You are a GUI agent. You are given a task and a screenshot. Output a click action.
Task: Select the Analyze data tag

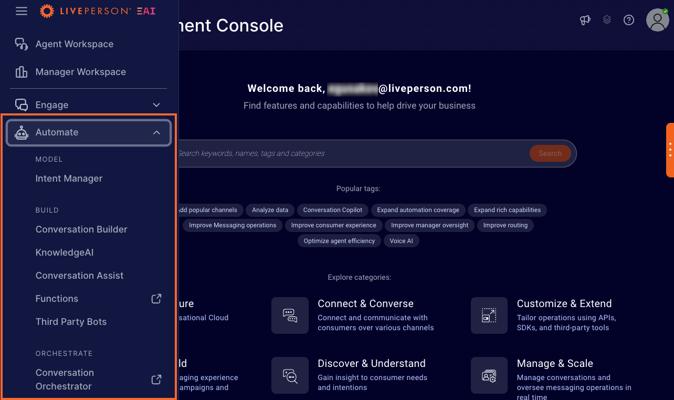click(270, 210)
